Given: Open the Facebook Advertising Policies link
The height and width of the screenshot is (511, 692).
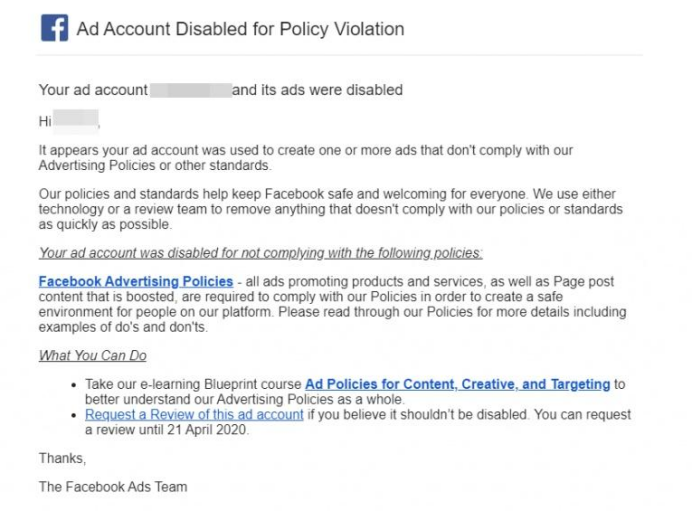Looking at the screenshot, I should pos(136,282).
